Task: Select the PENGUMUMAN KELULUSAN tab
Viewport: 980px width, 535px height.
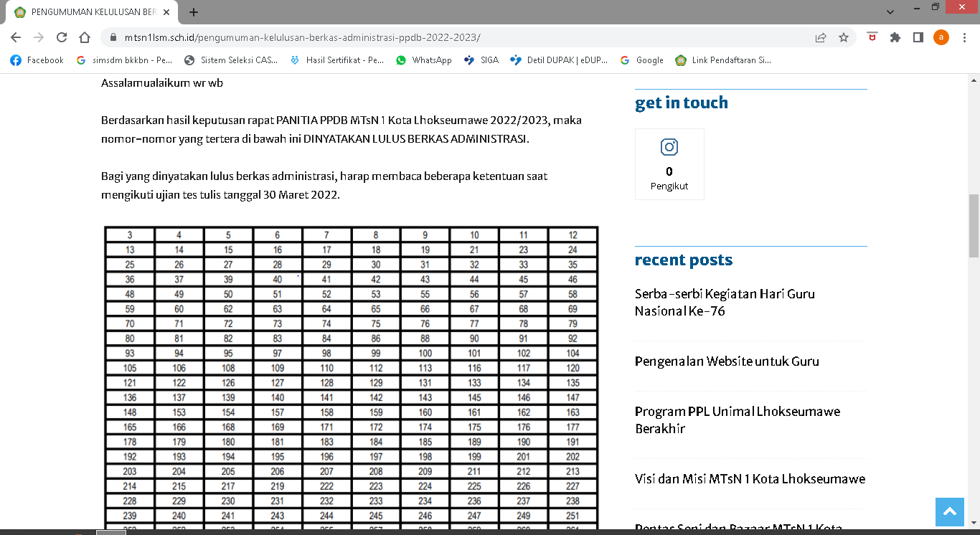Action: pyautogui.click(x=93, y=12)
